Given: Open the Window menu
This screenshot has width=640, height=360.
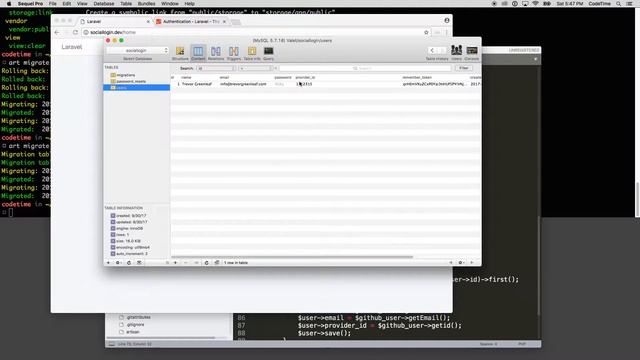Looking at the screenshot, I should tap(170, 4).
